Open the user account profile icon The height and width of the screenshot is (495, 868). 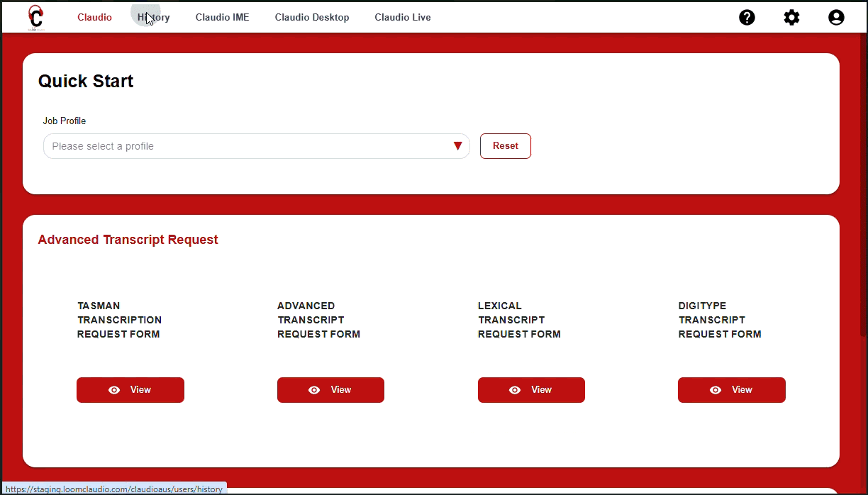pos(836,18)
